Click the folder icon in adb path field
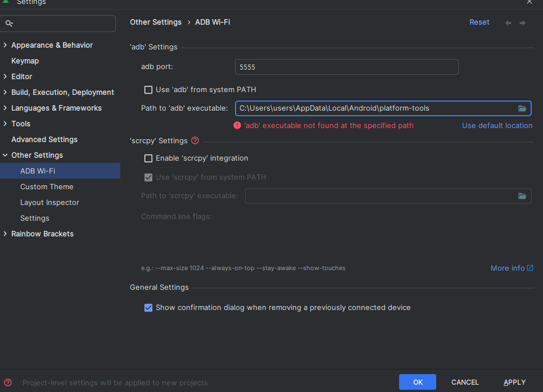Image resolution: width=543 pixels, height=392 pixels. pos(522,108)
